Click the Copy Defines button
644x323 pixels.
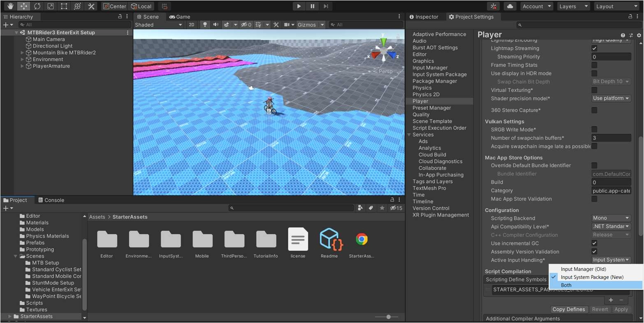point(569,309)
